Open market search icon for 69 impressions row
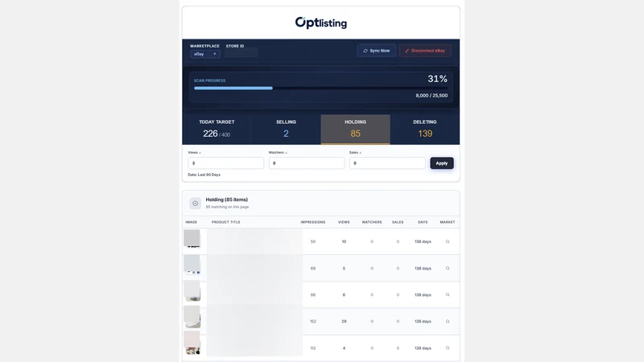This screenshot has width=644, height=362. pyautogui.click(x=448, y=269)
